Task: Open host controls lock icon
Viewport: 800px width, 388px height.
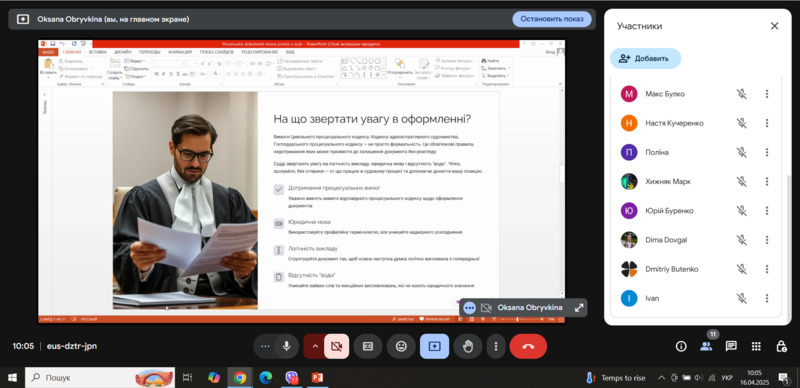Action: pos(781,346)
